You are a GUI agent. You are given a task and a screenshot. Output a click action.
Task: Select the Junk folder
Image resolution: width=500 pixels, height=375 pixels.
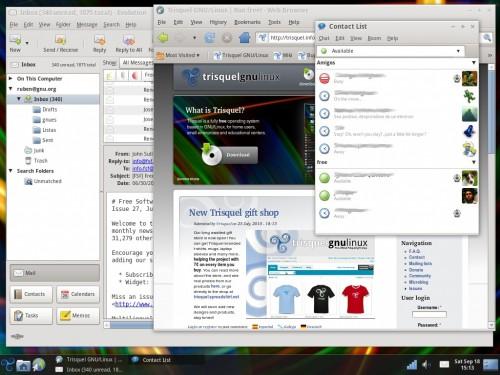[34, 150]
